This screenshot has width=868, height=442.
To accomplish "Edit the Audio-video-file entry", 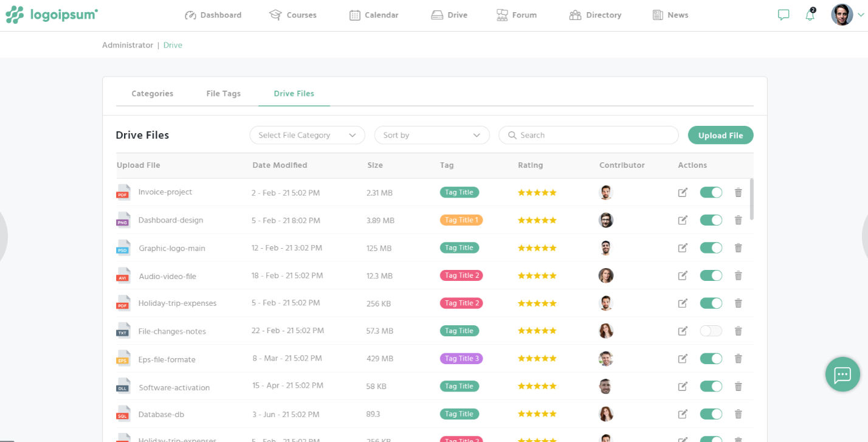I will click(x=683, y=275).
